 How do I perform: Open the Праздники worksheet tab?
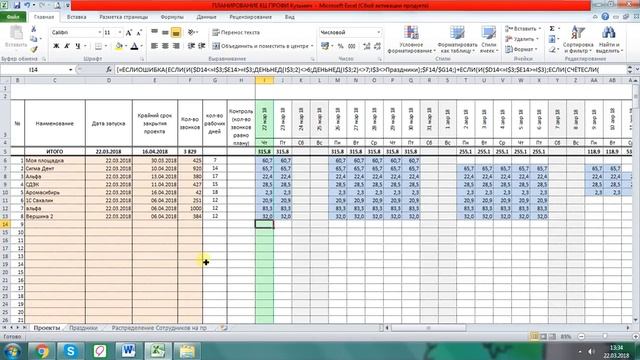coord(83,328)
